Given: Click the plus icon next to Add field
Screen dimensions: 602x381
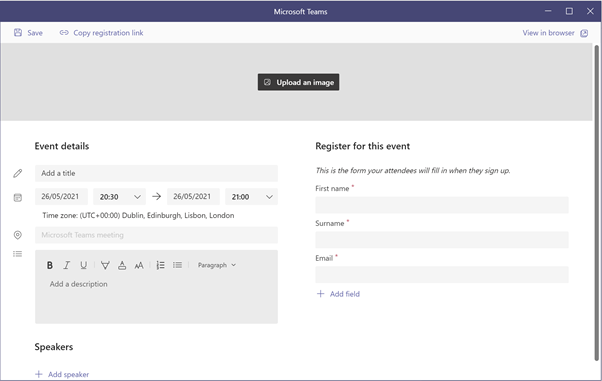Looking at the screenshot, I should (x=320, y=294).
